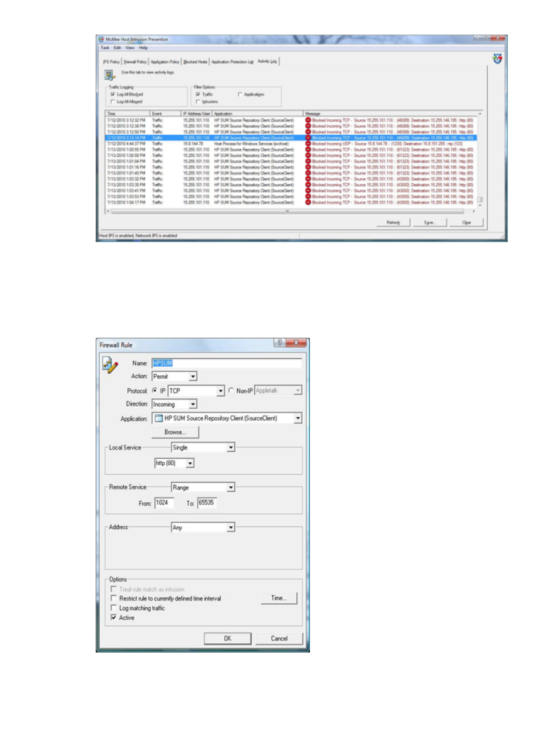This screenshot has width=560, height=746.
Task: Open the View menu
Action: [130, 48]
